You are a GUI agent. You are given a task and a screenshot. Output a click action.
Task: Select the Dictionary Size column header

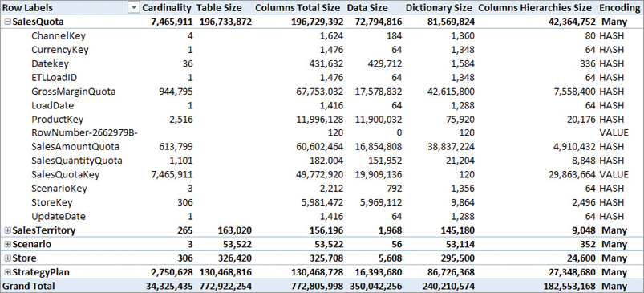coord(439,8)
